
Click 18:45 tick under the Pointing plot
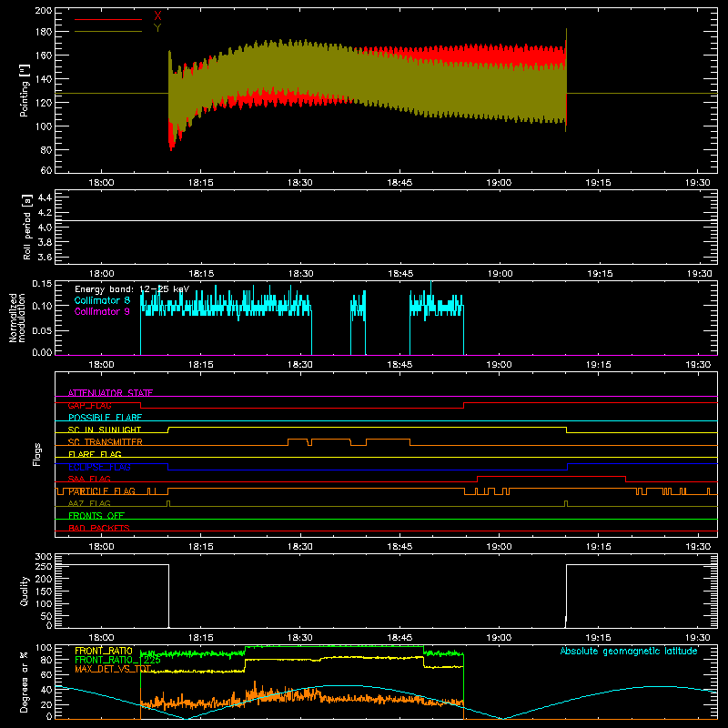399,183
